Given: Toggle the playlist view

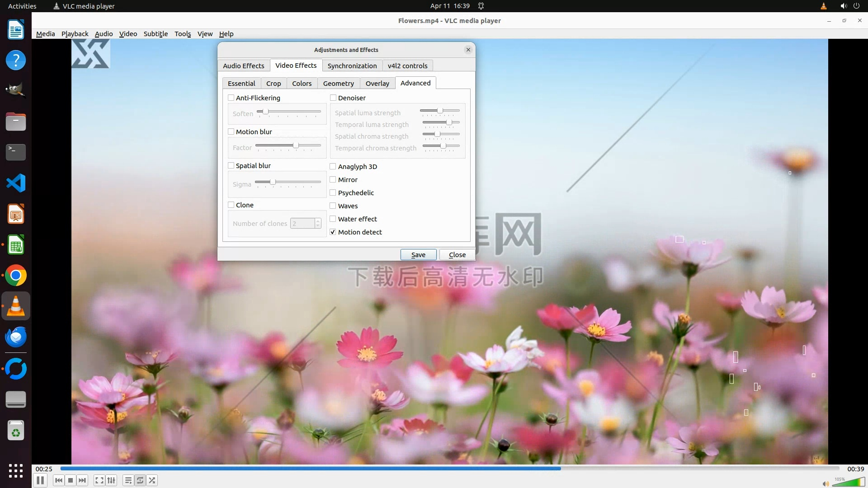Looking at the screenshot, I should 128,480.
